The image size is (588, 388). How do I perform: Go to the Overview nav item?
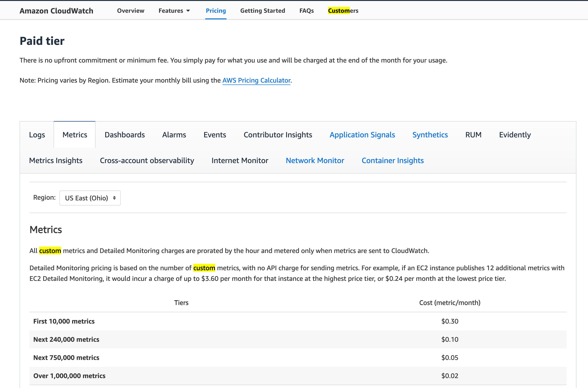[131, 11]
